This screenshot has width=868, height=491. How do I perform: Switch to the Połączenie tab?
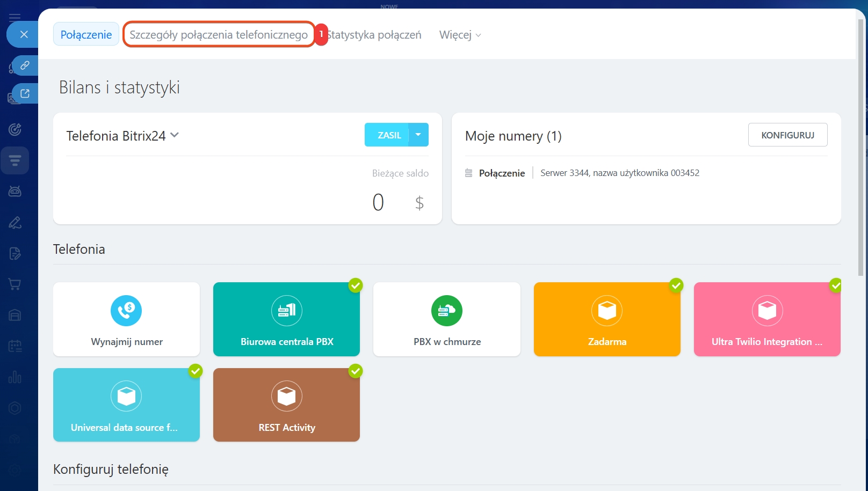tap(86, 34)
